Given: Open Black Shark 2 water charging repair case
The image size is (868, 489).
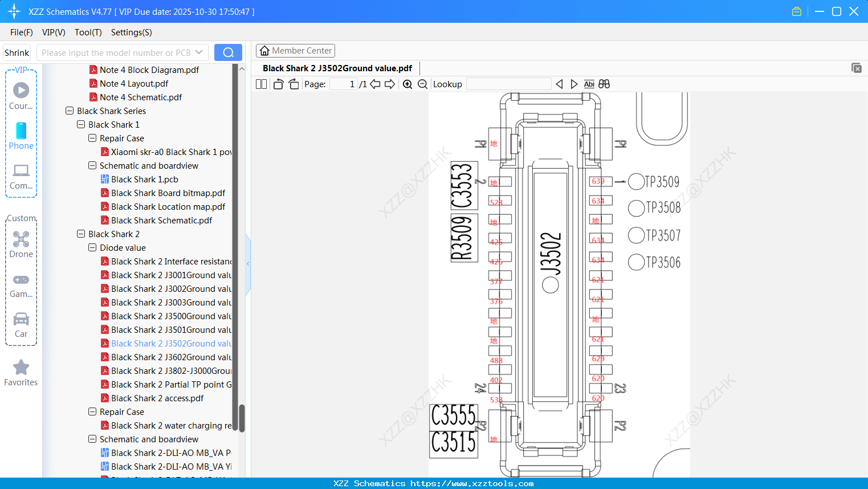Looking at the screenshot, I should 166,425.
